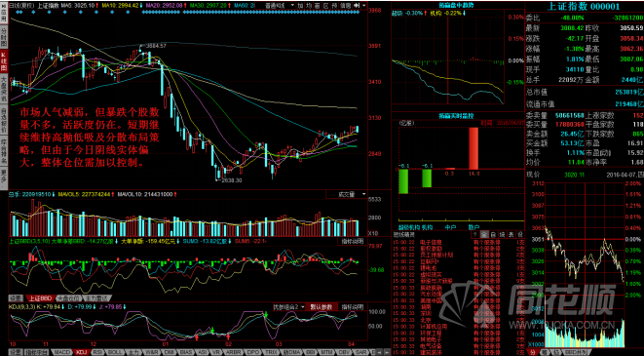Click the 均 moving-average toolbar icon
The width and height of the screenshot is (644, 356).
click(309, 6)
